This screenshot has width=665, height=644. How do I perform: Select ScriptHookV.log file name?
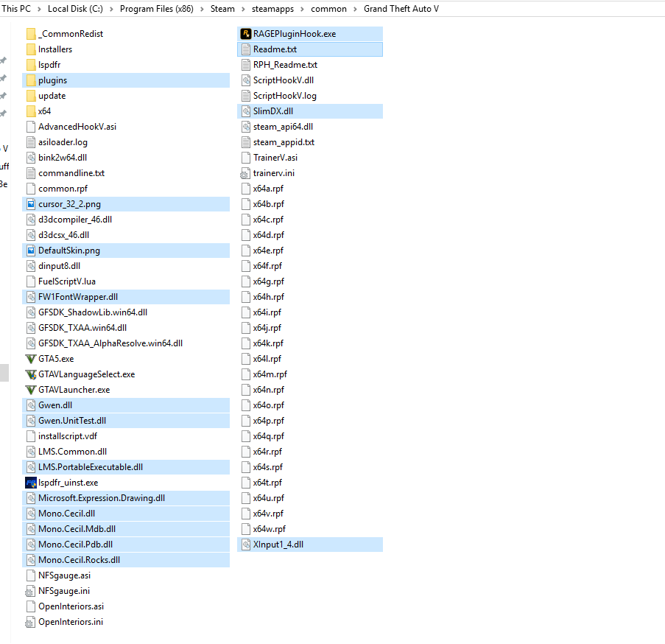coord(285,96)
